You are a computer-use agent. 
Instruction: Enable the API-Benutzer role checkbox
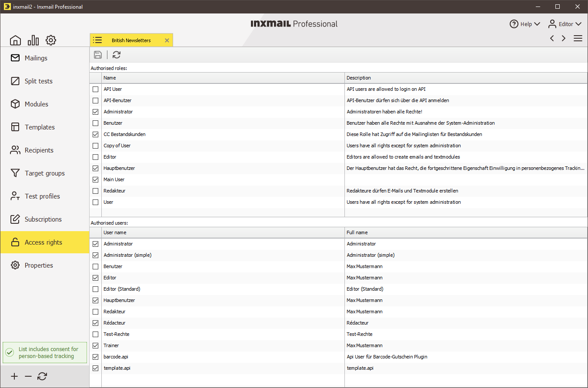click(x=96, y=100)
